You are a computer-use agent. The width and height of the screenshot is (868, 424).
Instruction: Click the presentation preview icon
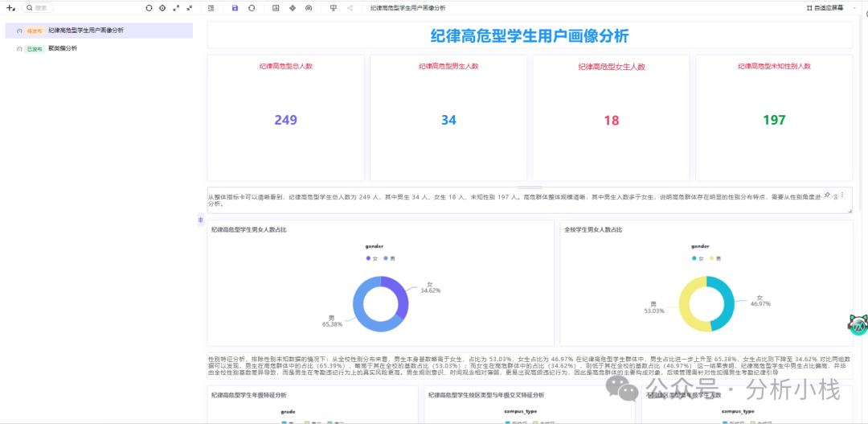(x=334, y=8)
